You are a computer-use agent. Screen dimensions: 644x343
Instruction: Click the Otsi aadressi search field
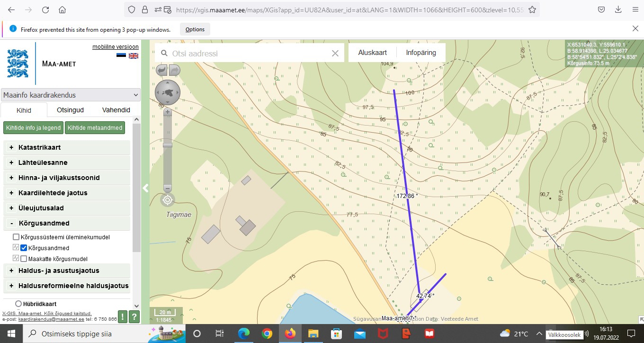[249, 54]
